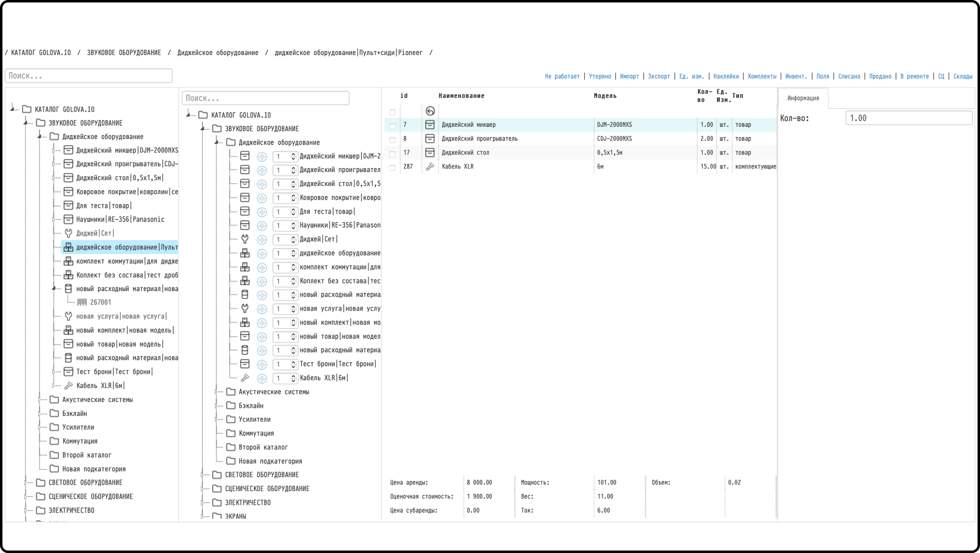Collapse Диджейское оборудование in the middle tree

click(216, 142)
